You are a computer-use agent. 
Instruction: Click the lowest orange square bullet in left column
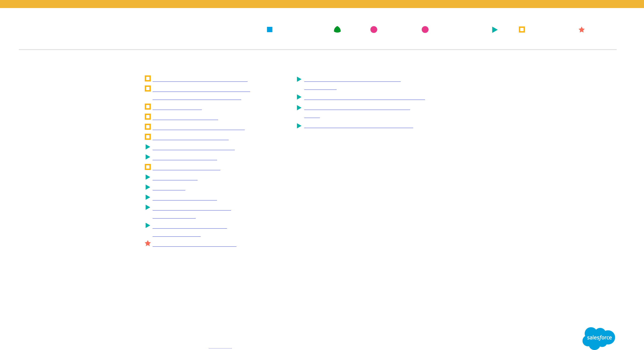[148, 167]
